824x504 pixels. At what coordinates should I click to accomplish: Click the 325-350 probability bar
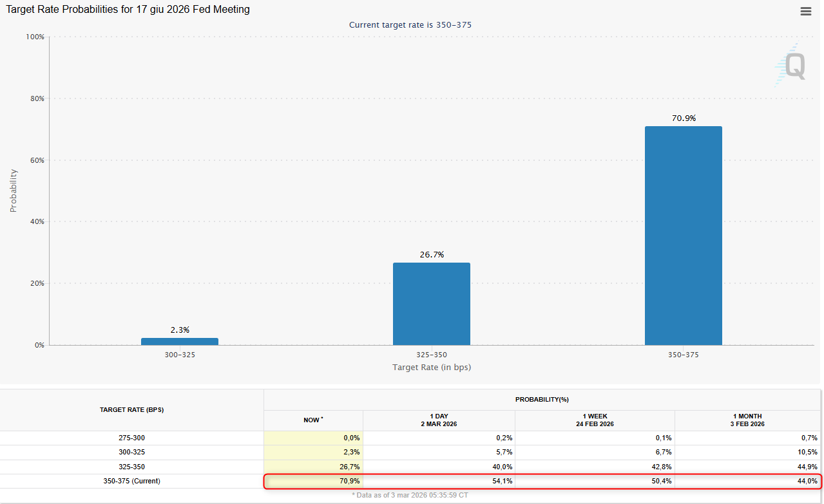pyautogui.click(x=431, y=303)
